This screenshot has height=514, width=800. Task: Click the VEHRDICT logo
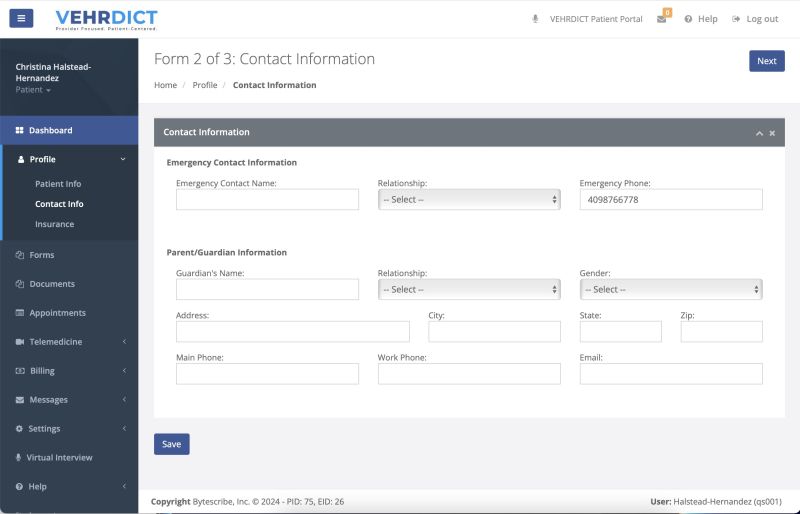(106, 19)
